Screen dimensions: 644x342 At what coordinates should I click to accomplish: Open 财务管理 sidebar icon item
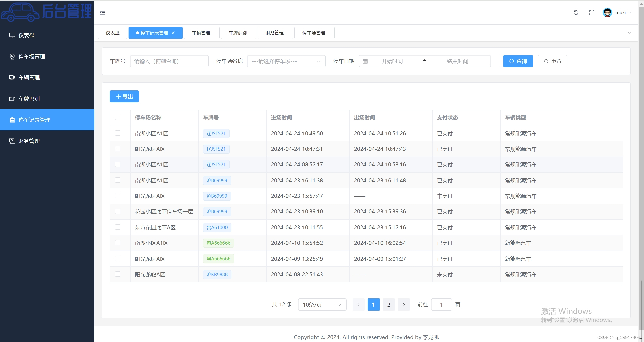click(x=12, y=141)
